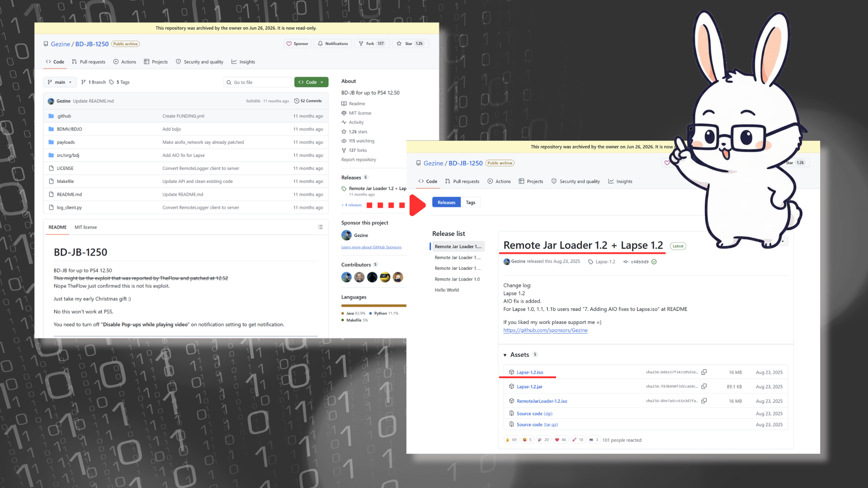Click the Report repository link
This screenshot has width=868, height=488.
click(359, 160)
